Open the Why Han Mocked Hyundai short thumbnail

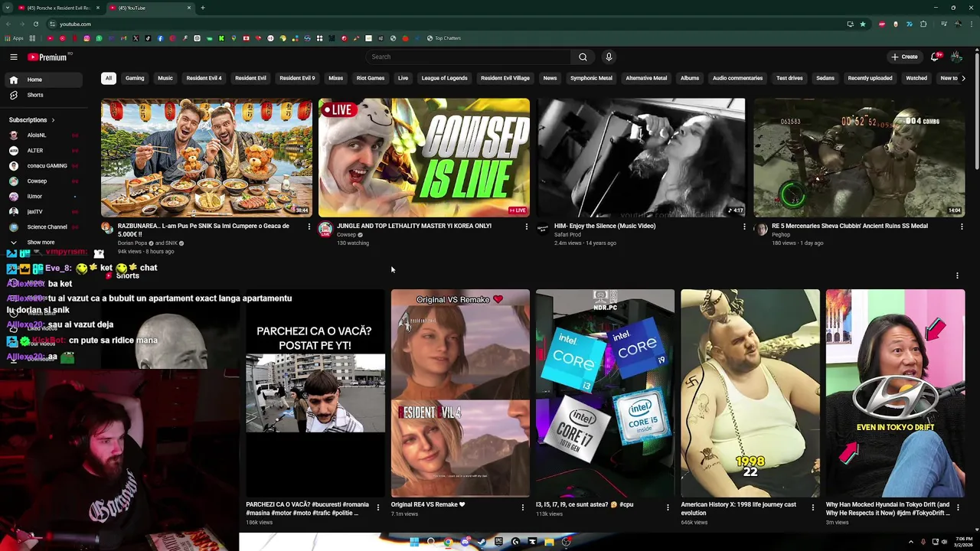896,393
